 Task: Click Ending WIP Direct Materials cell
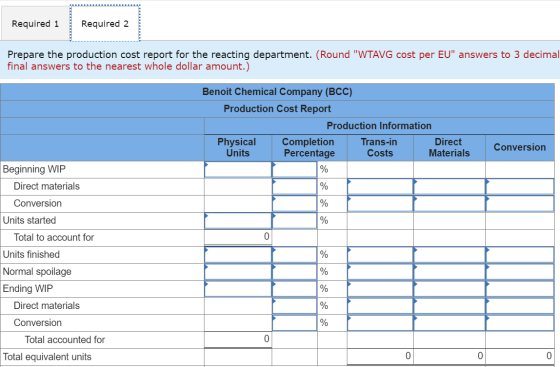point(449,289)
